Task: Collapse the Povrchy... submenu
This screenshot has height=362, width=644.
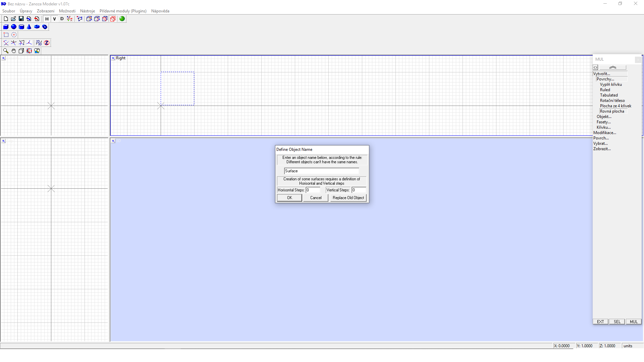Action: (x=605, y=79)
